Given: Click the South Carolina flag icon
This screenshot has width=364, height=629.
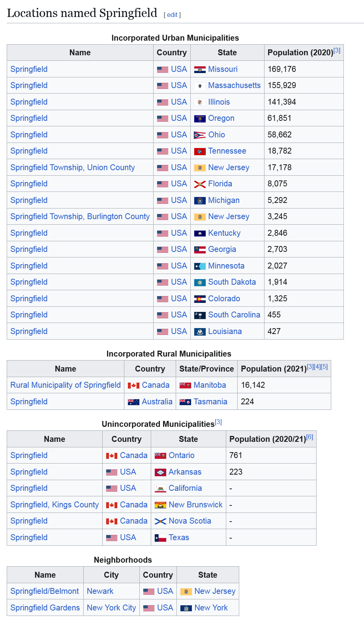Looking at the screenshot, I should (200, 315).
